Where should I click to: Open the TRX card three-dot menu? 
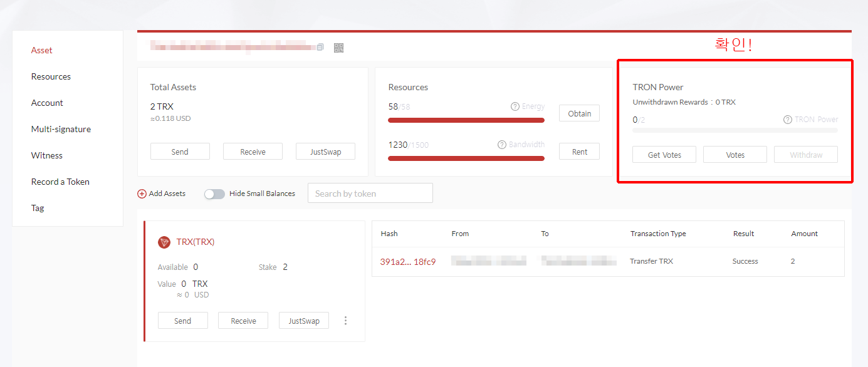(345, 321)
